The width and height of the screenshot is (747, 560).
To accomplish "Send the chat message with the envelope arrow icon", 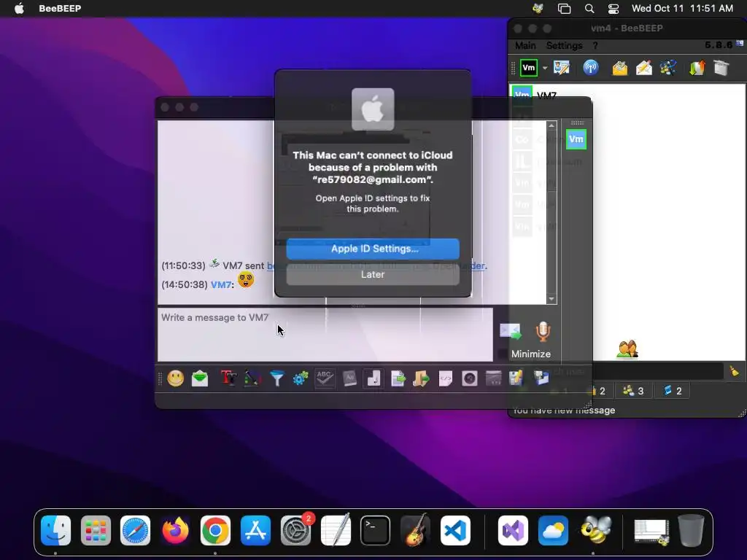I will 510,332.
